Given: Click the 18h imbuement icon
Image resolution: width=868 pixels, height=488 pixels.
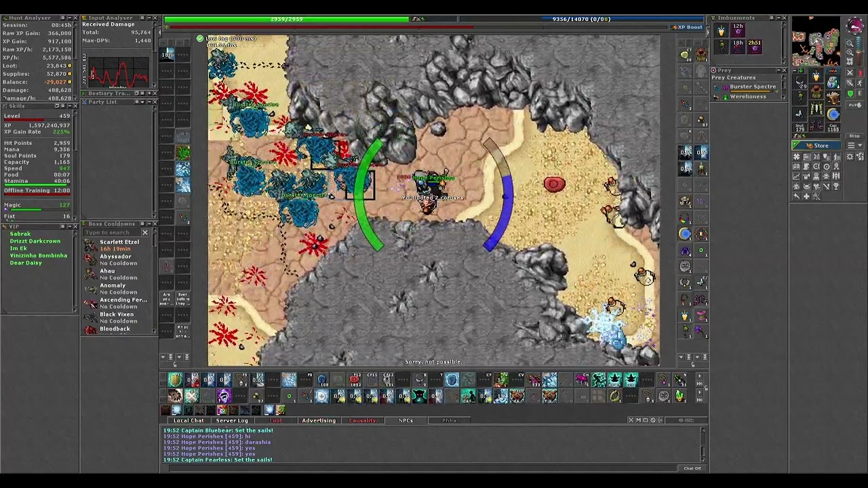Looking at the screenshot, I should (x=737, y=45).
